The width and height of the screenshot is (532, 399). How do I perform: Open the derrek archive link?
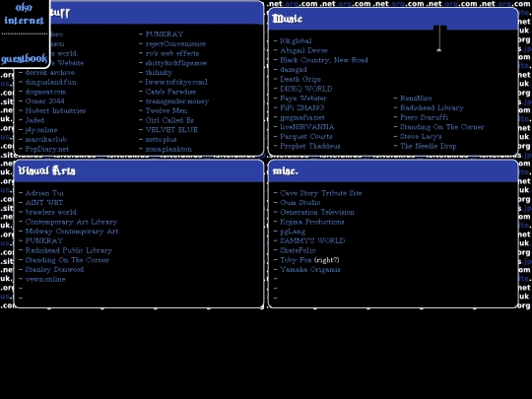[50, 73]
